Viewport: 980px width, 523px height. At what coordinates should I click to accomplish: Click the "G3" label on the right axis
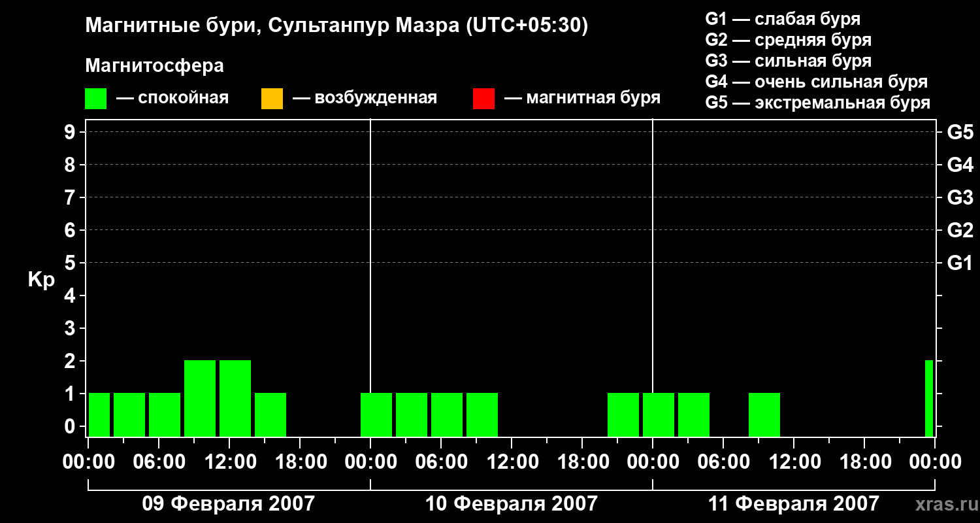tap(960, 197)
